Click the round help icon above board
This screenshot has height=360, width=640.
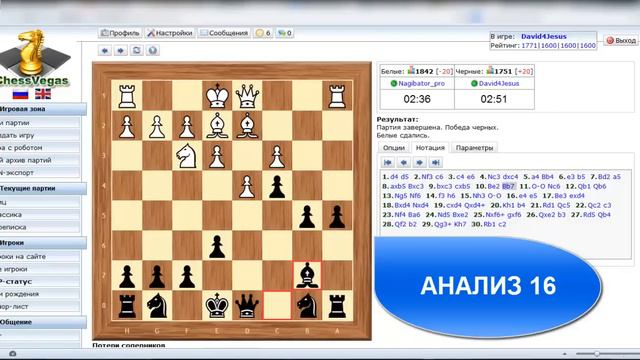click(x=152, y=50)
